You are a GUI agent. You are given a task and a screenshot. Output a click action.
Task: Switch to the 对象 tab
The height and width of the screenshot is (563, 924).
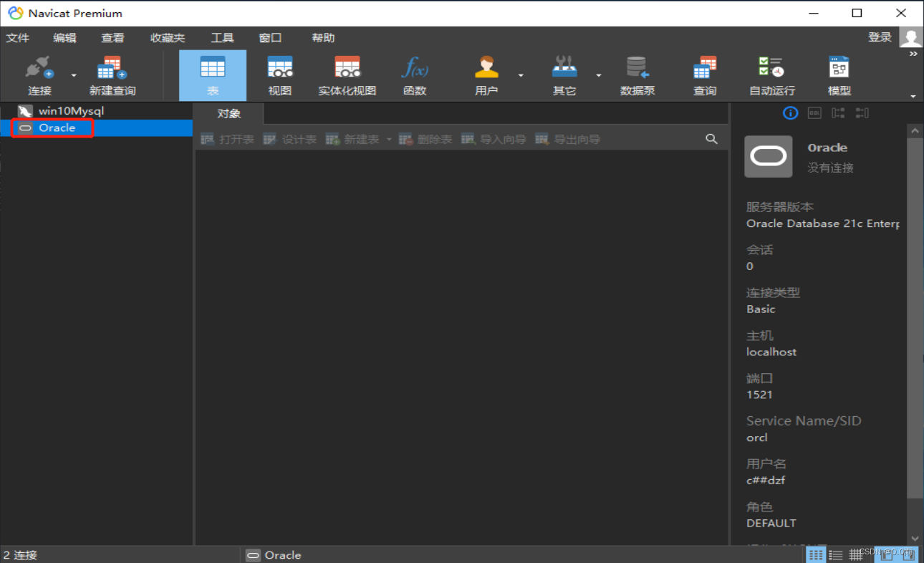coord(229,114)
